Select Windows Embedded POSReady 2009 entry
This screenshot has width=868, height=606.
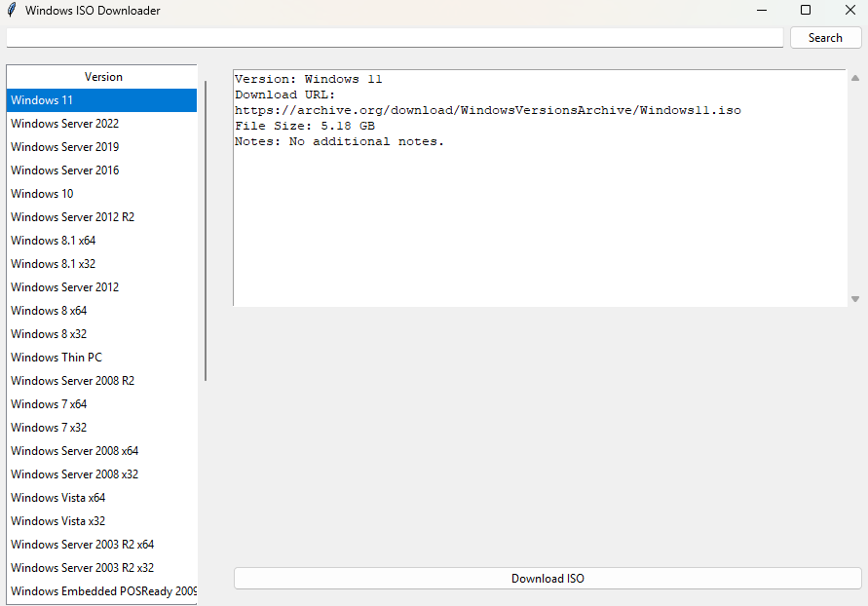pos(102,591)
